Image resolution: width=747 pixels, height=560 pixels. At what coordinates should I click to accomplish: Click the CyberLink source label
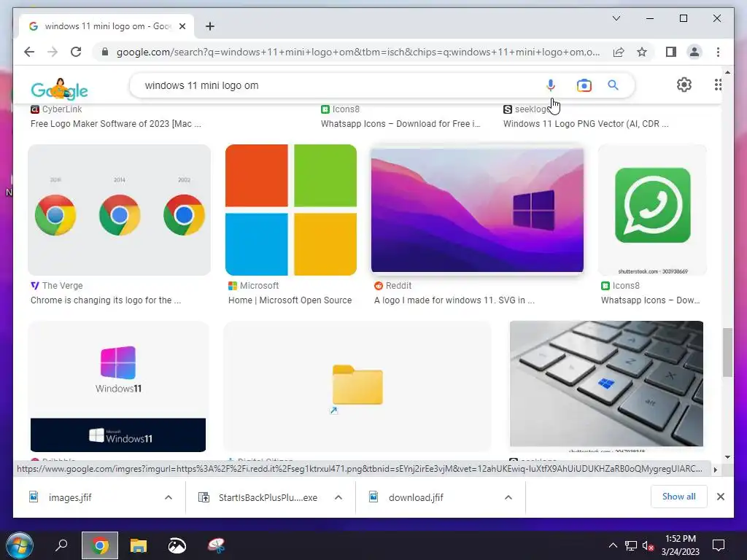click(56, 109)
